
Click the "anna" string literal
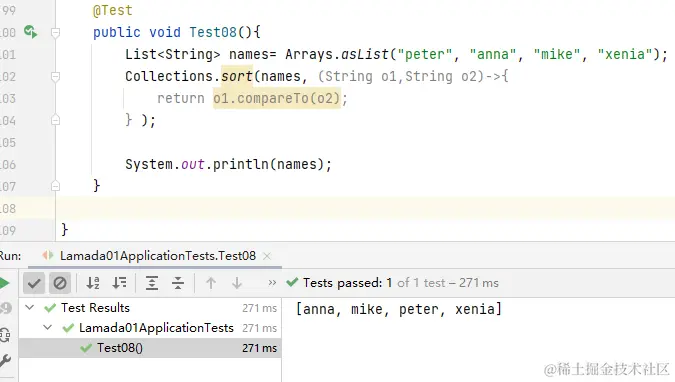tap(493, 54)
